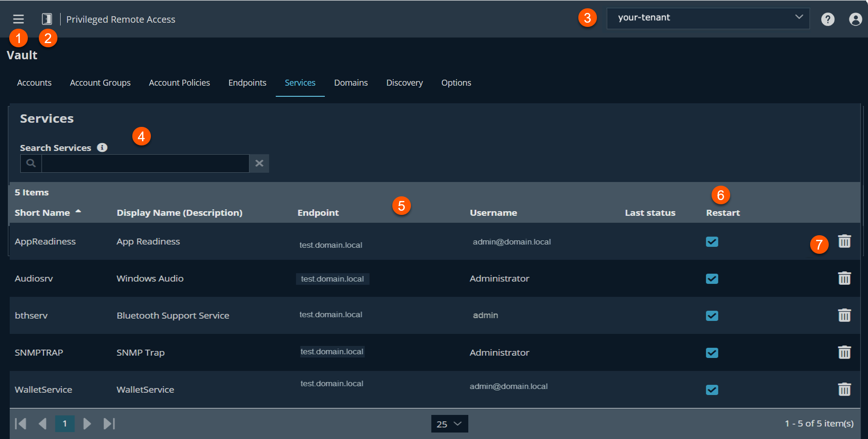Go to last page of results
The width and height of the screenshot is (868, 439).
pyautogui.click(x=109, y=423)
